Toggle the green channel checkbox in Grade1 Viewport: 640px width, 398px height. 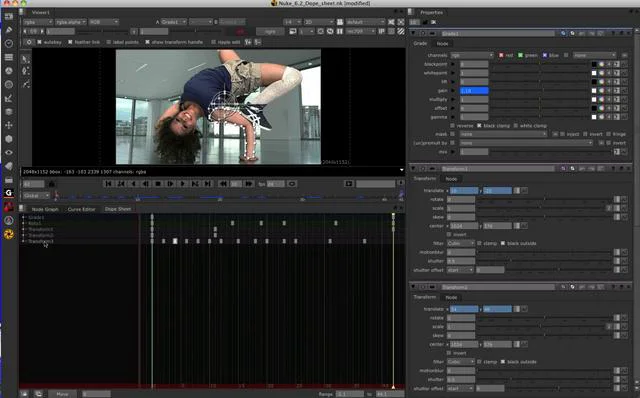pos(520,55)
